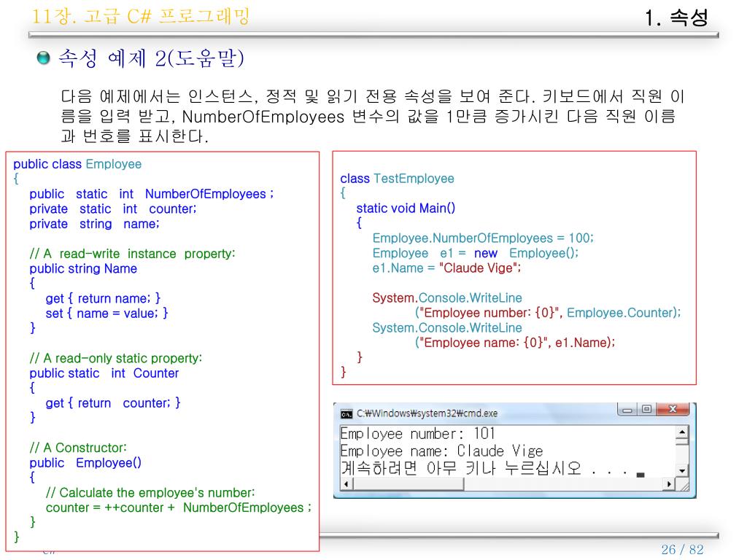Click the comment '// A read-write instance property:'
747x560 pixels.
(x=132, y=254)
